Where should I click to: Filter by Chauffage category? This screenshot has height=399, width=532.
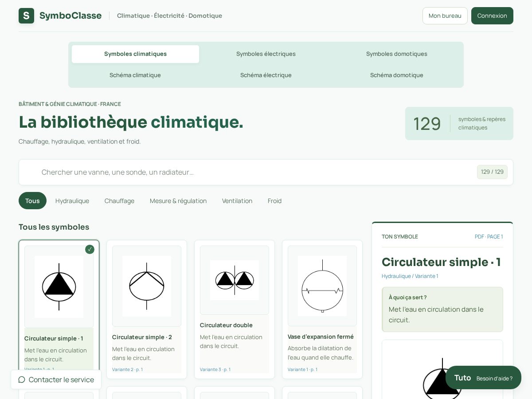119,201
